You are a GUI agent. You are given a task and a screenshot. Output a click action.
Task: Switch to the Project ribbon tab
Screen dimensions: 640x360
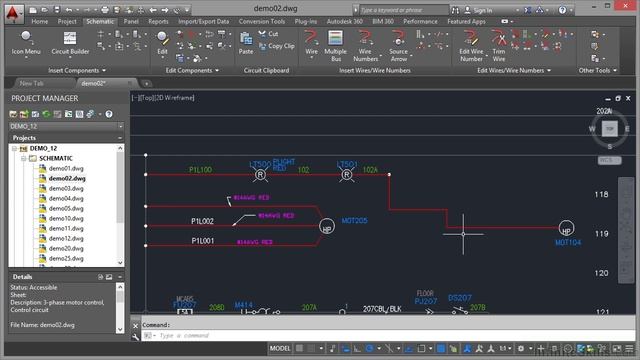click(67, 21)
